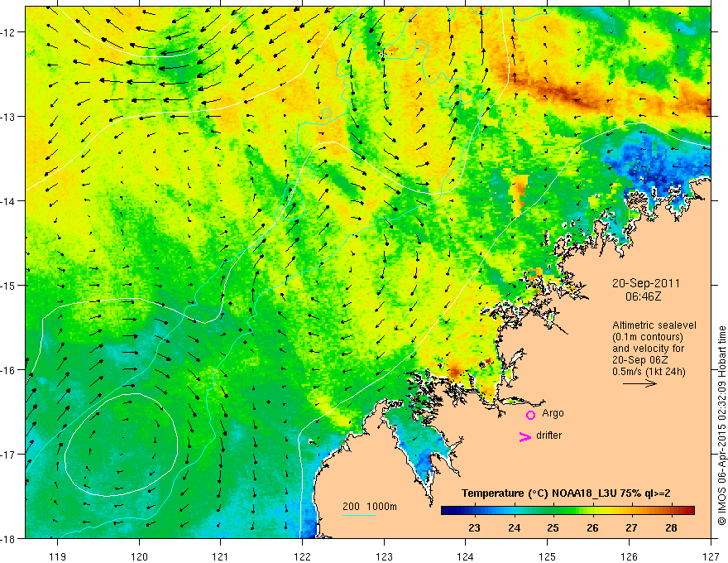Click the '06:46Z' time label

click(x=643, y=296)
